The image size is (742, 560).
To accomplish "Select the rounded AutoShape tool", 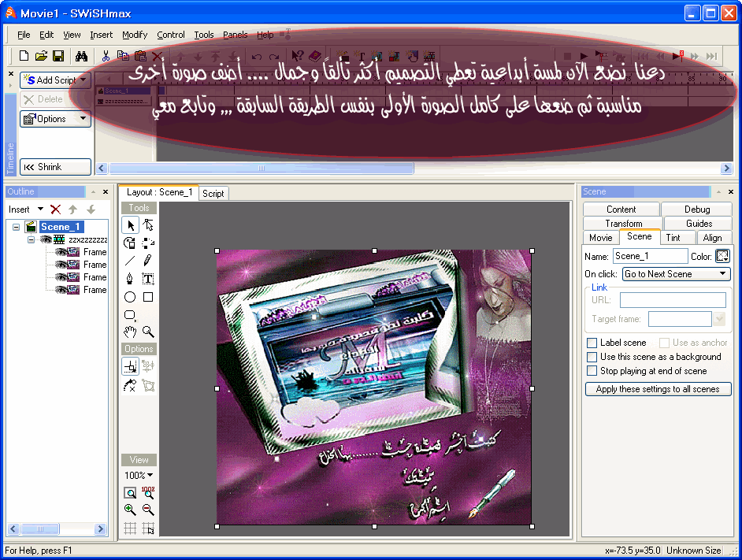I will click(x=130, y=315).
